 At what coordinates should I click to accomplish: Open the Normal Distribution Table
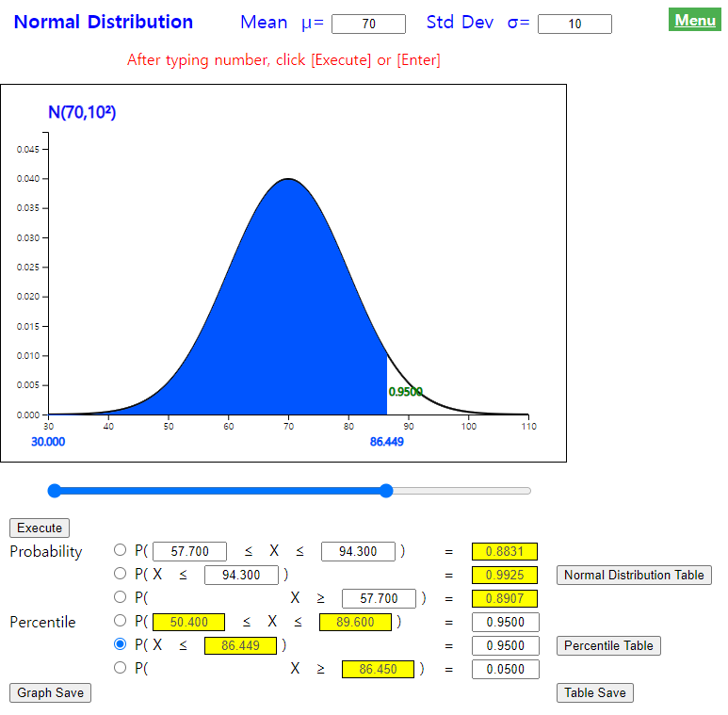point(634,575)
